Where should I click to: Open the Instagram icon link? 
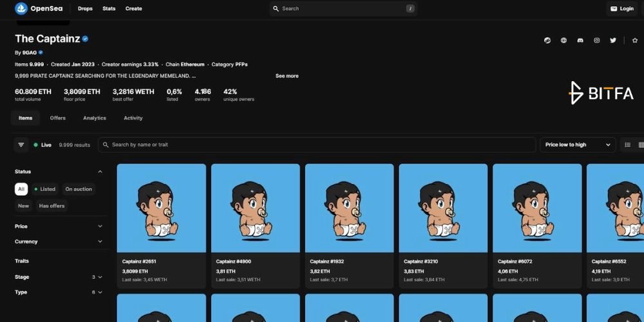[596, 40]
